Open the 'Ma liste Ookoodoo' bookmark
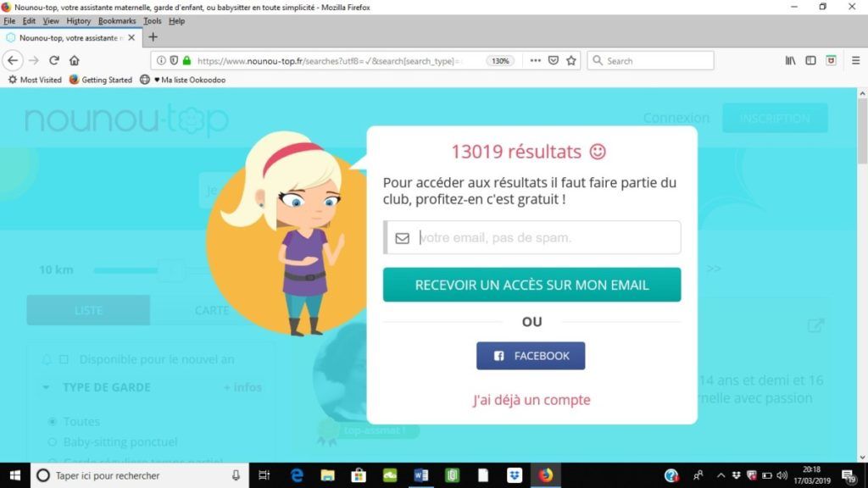This screenshot has width=868, height=488. [183, 80]
